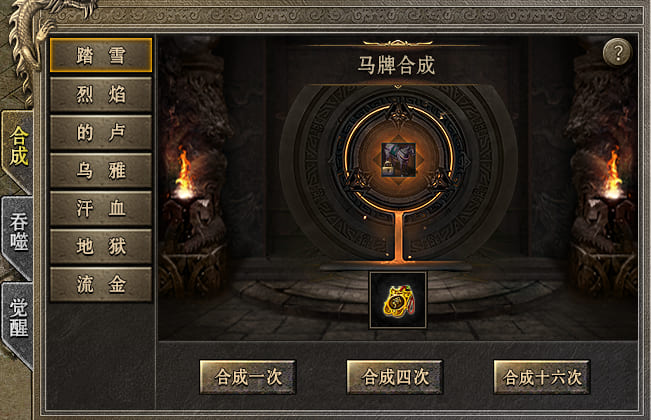This screenshot has width=651, height=420.
Task: Select the golden horse token material slot
Action: point(398,300)
